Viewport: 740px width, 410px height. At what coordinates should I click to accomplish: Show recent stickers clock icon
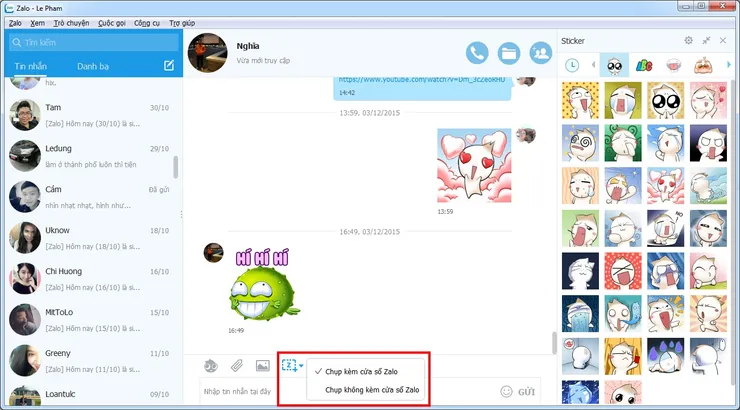point(572,65)
